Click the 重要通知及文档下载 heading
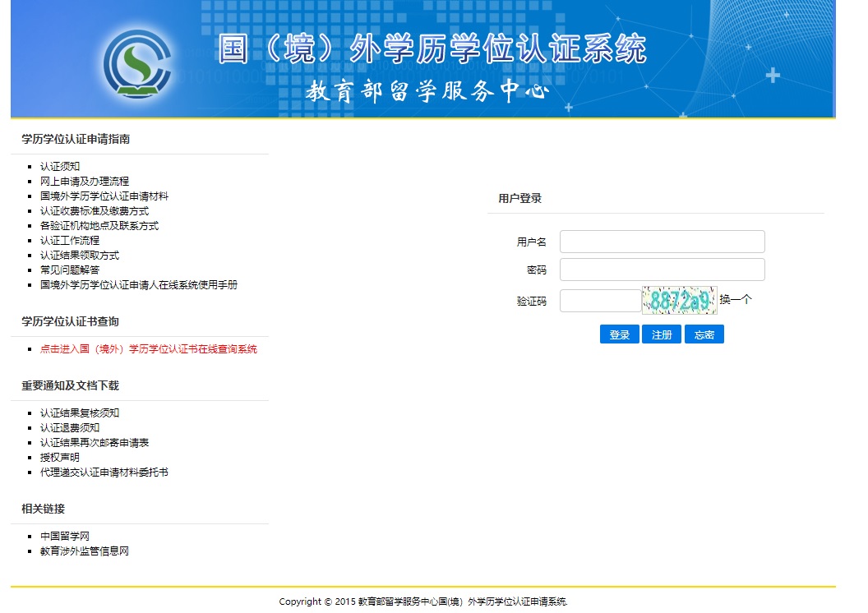Image resolution: width=868 pixels, height=613 pixels. (x=70, y=385)
